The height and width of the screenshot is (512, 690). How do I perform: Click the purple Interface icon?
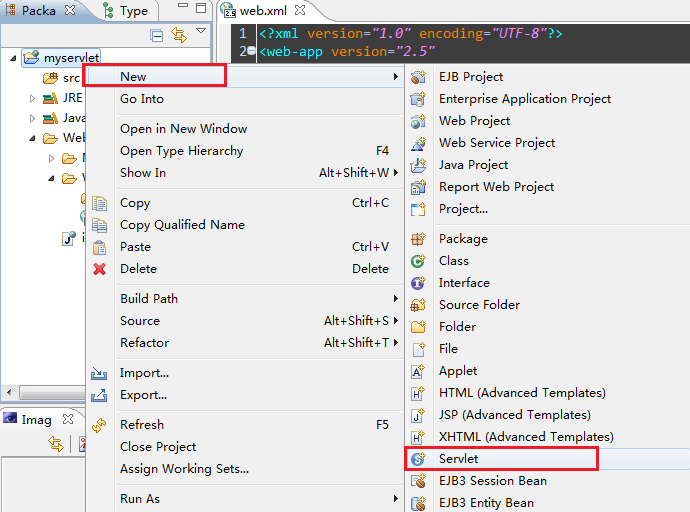(418, 283)
